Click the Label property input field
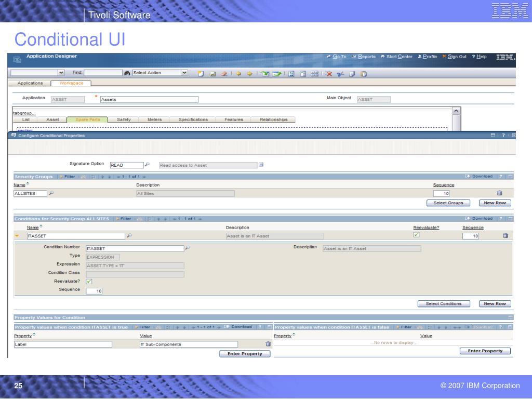 (63, 344)
